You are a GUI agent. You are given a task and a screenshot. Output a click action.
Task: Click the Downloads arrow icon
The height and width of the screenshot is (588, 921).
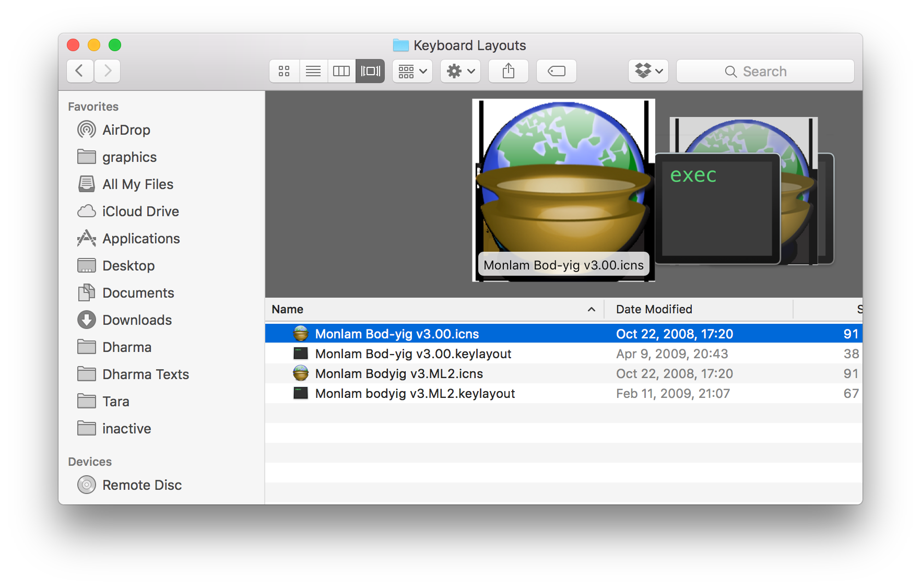(87, 320)
